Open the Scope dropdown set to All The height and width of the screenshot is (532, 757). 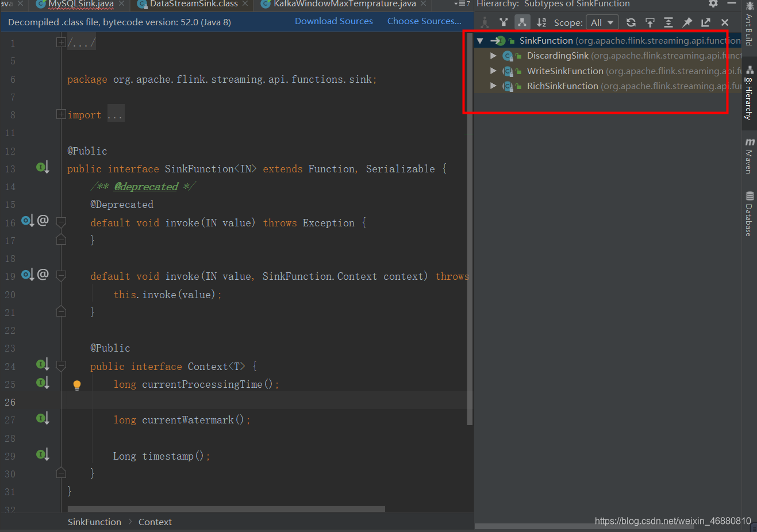coord(602,22)
